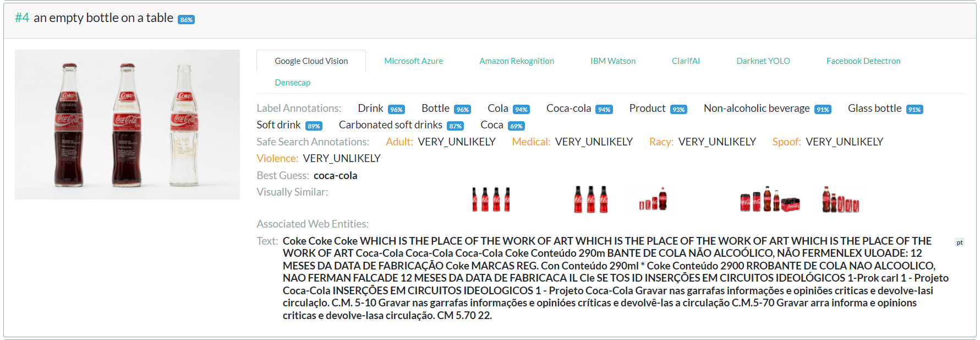Image resolution: width=980 pixels, height=340 pixels.
Task: Open the similar image of two bottles and three cans
Action: click(840, 199)
